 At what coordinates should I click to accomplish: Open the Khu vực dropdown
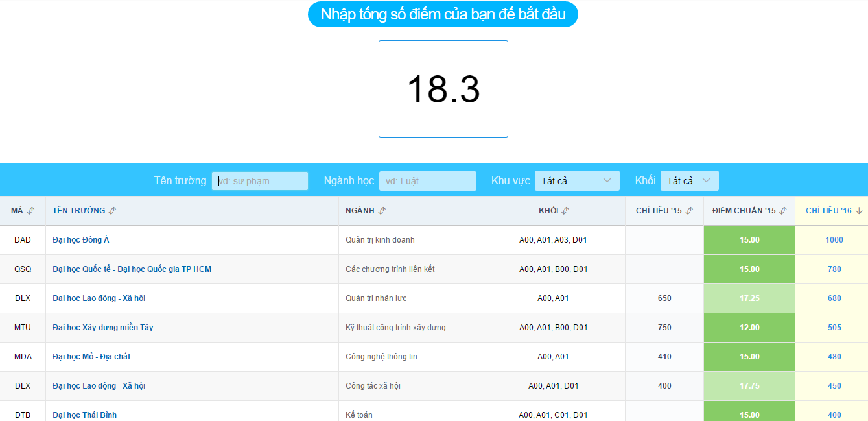576,180
